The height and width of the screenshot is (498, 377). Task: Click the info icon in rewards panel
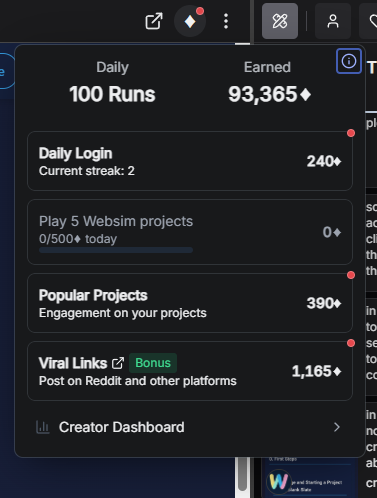pos(349,61)
